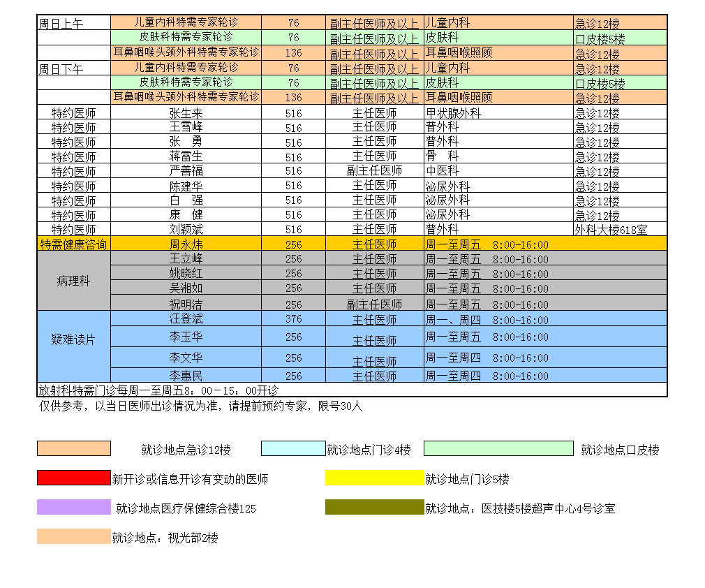The width and height of the screenshot is (705, 588).
Task: Click 副主任医师 in the 严善福 row
Action: point(375,171)
